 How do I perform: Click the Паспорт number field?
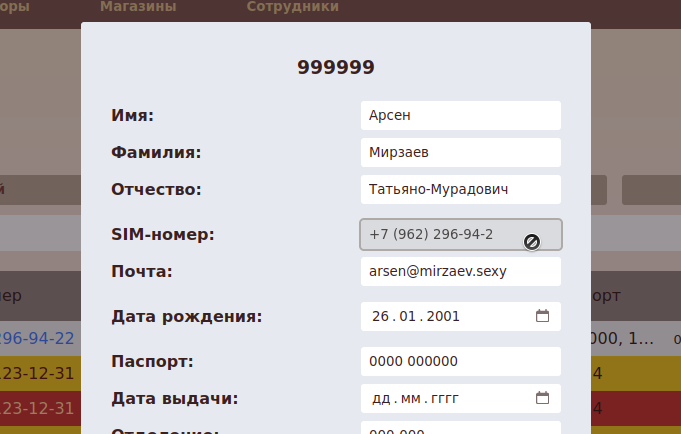click(460, 361)
